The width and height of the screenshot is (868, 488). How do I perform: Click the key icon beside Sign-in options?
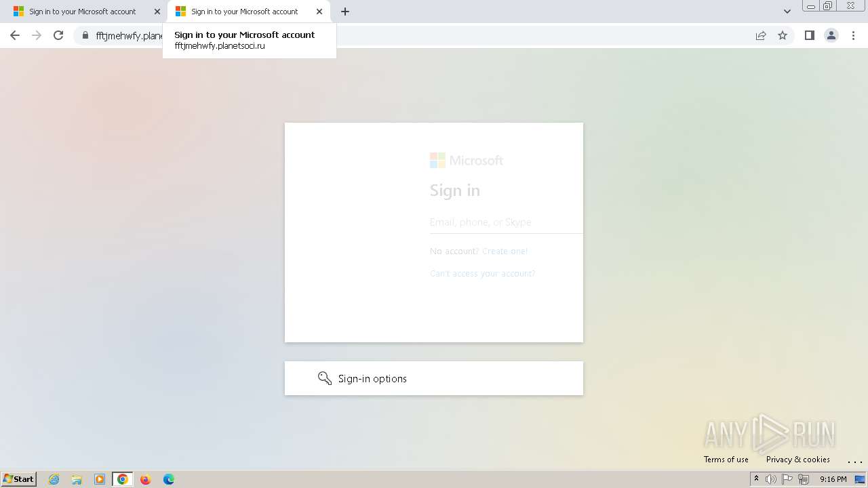tap(325, 378)
